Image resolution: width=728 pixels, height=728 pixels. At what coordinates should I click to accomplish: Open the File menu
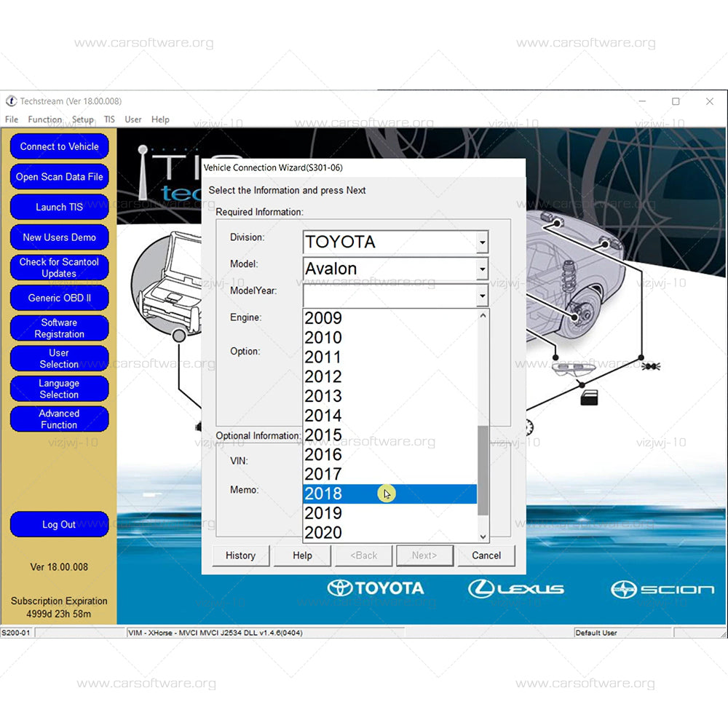coord(12,119)
